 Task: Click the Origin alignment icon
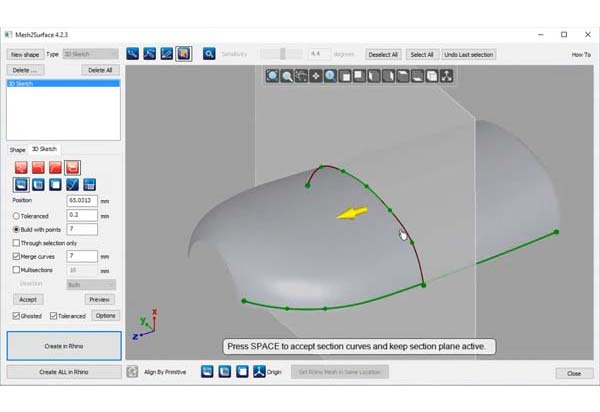coord(258,372)
